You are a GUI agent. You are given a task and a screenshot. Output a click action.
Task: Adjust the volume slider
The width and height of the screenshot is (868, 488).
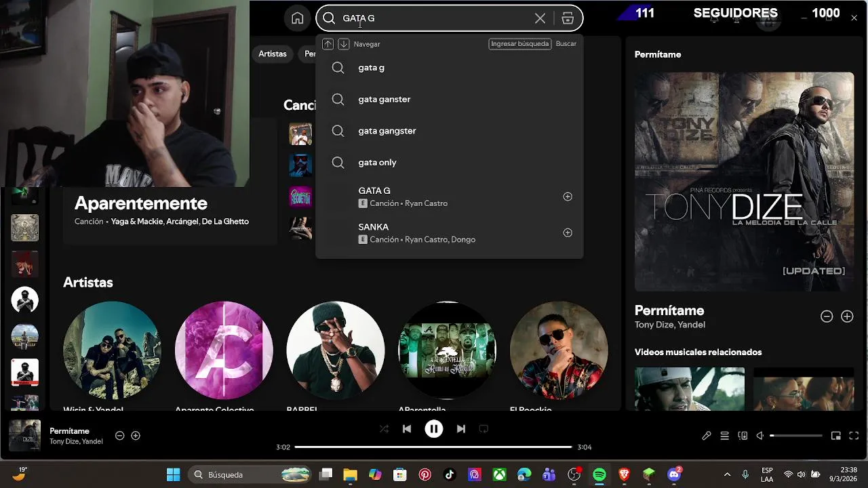click(796, 436)
